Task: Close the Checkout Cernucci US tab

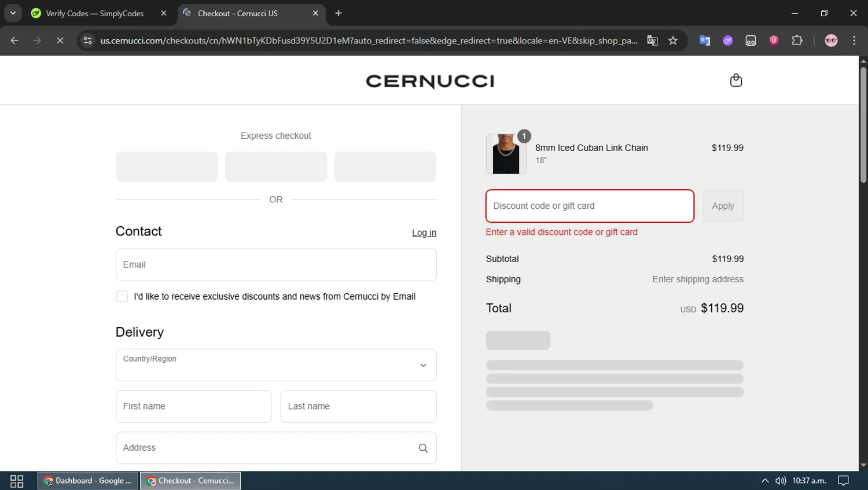Action: tap(315, 13)
